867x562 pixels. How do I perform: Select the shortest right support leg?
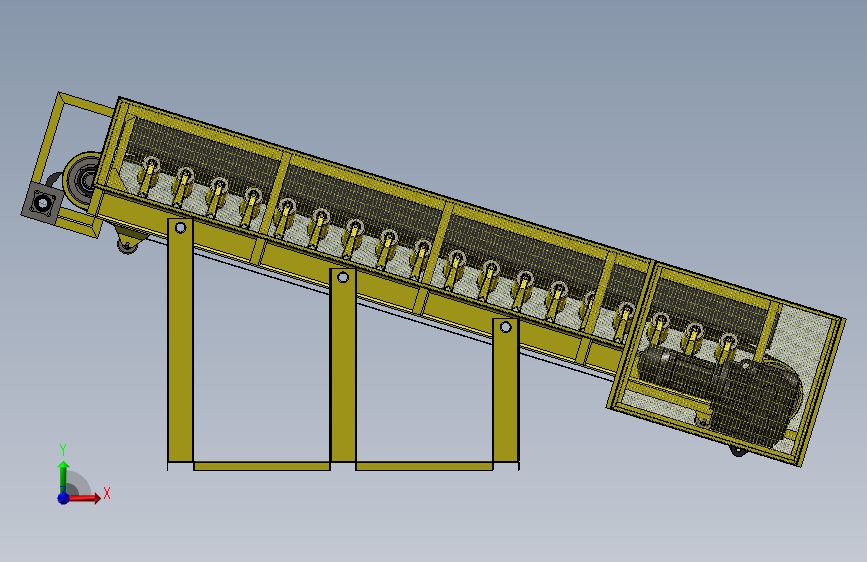505,390
